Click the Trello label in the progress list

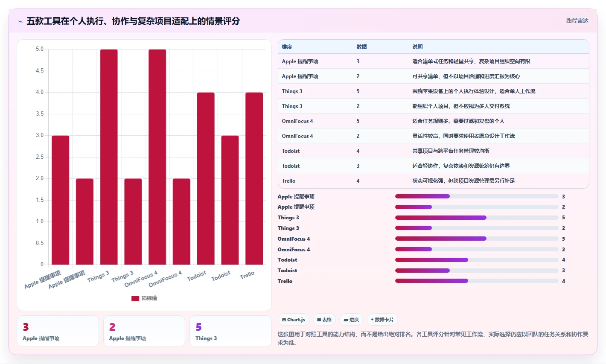point(285,281)
